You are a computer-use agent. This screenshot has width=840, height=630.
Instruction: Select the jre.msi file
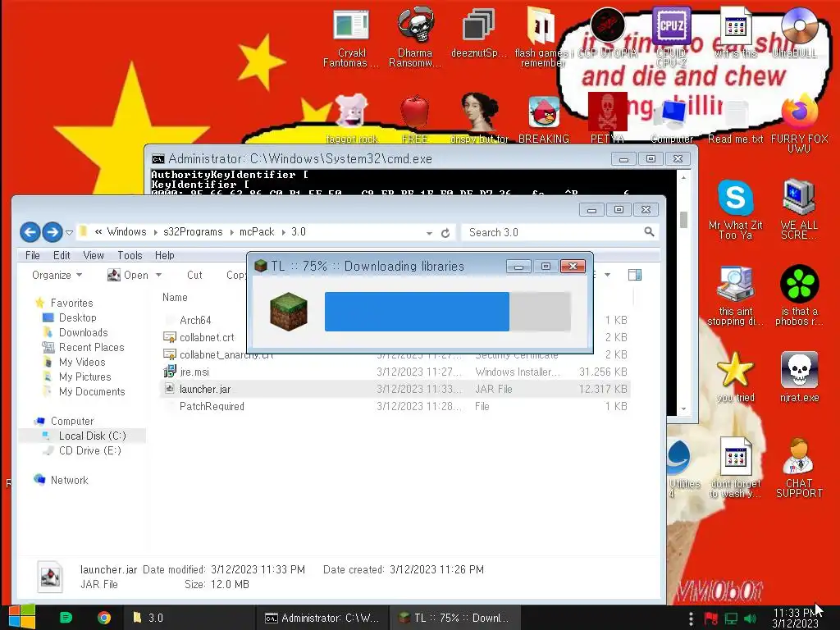[x=395, y=372]
